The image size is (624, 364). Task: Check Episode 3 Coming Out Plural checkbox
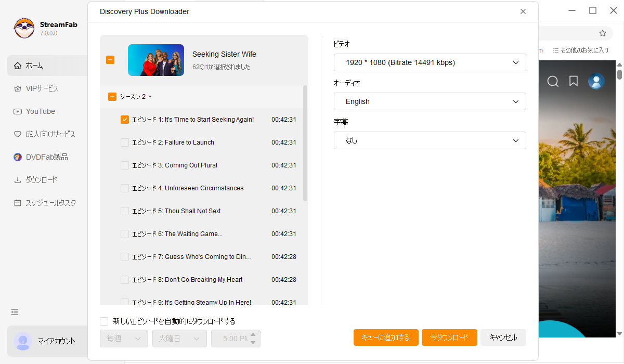pyautogui.click(x=125, y=165)
